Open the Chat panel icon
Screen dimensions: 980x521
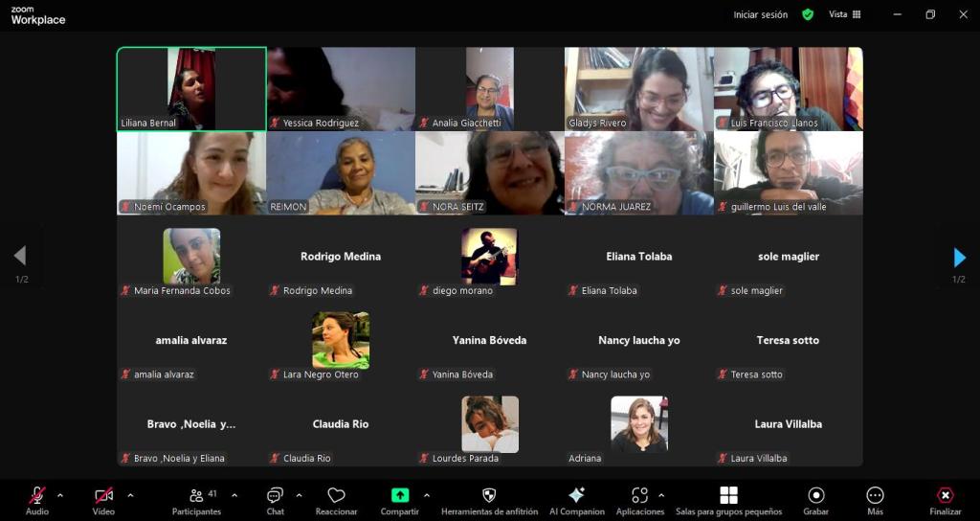[x=275, y=495]
